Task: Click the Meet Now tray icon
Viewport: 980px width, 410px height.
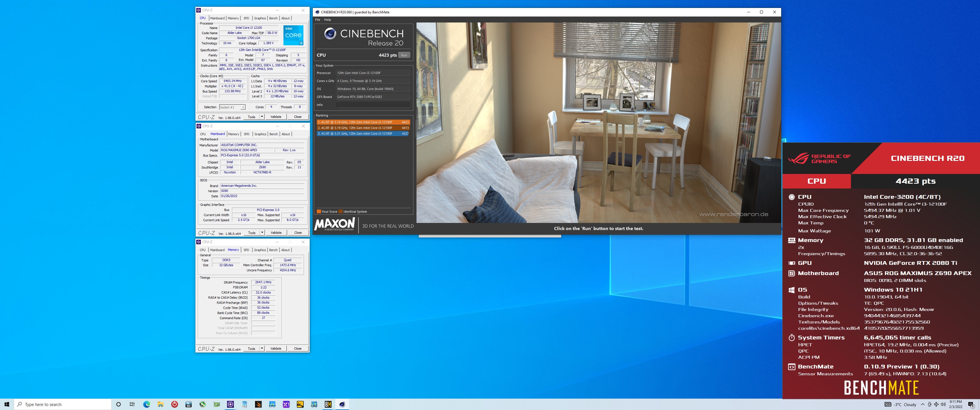Action: (x=930, y=404)
